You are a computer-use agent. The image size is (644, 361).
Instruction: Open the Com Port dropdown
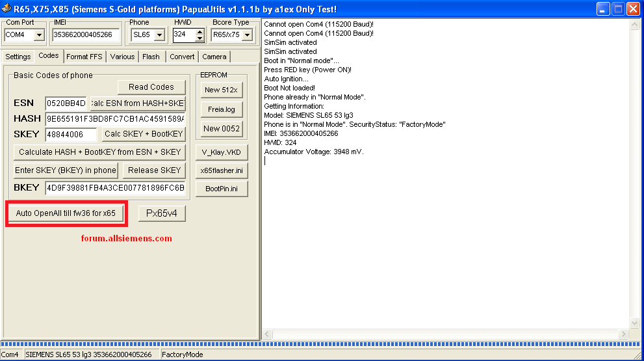pyautogui.click(x=39, y=35)
